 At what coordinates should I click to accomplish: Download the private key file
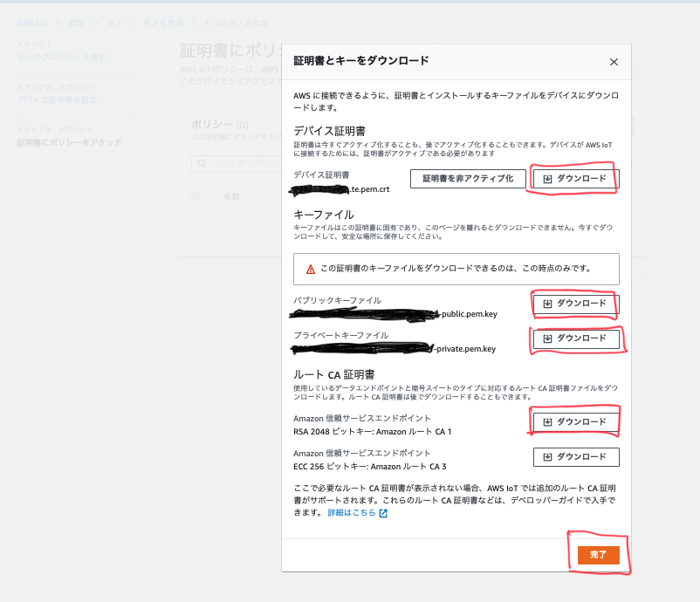click(x=576, y=339)
